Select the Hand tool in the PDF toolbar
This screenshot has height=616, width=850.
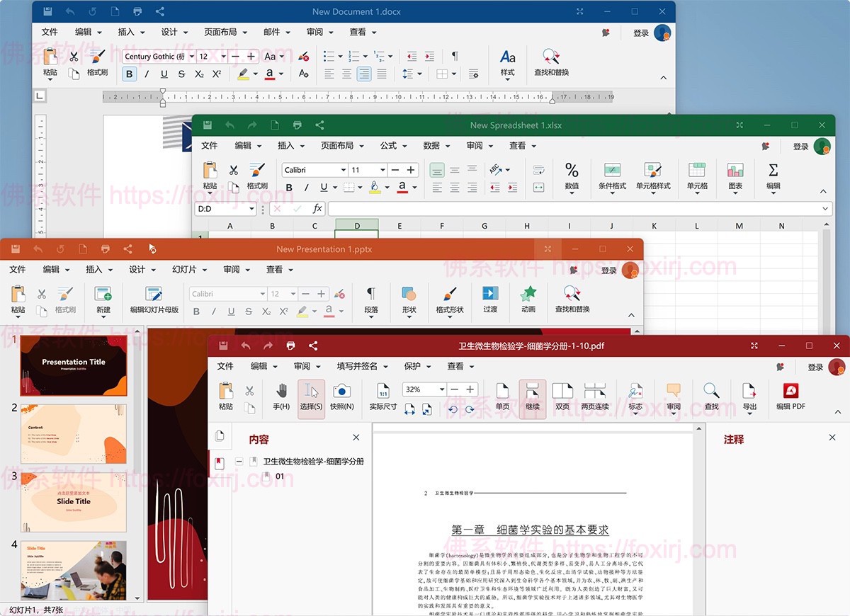click(x=280, y=397)
